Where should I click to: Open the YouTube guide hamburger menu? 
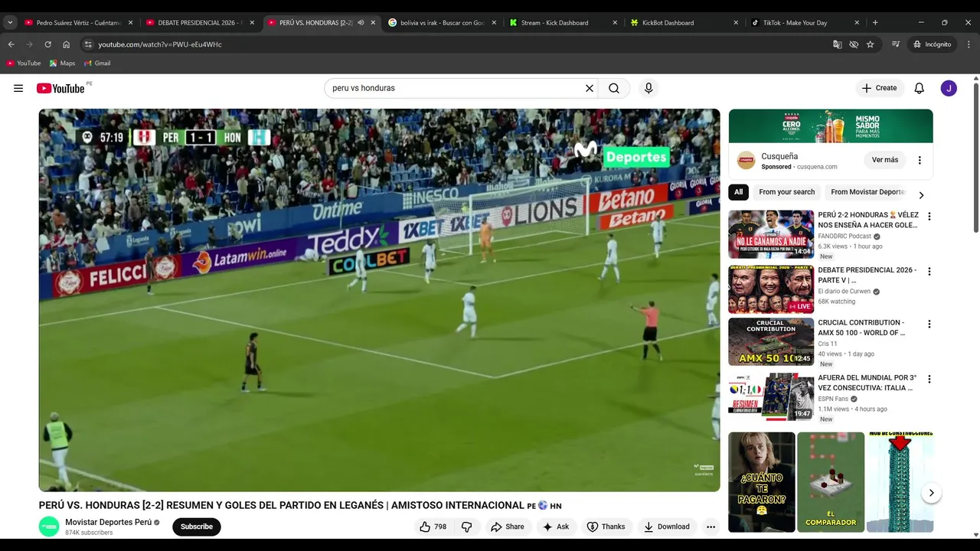coord(18,88)
